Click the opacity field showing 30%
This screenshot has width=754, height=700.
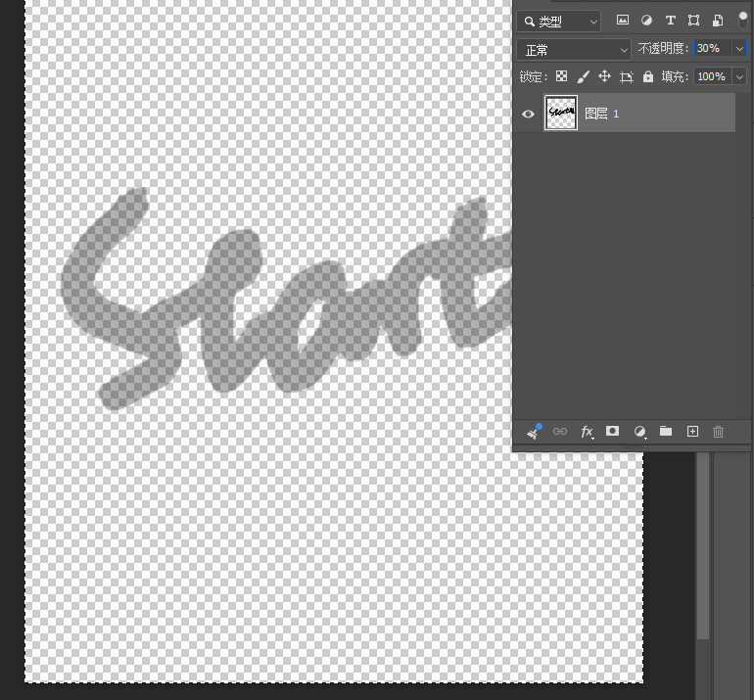pos(713,48)
